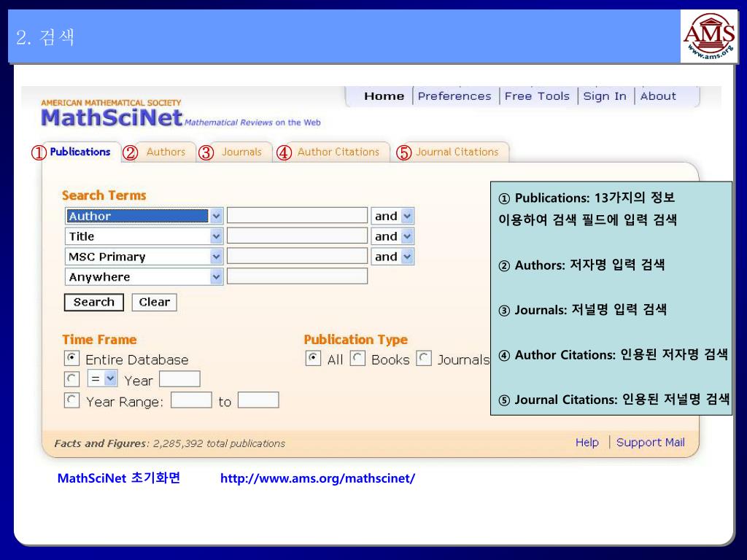Click the 'Publication Type' heading text
Viewport: 747px width, 560px height.
coord(356,340)
